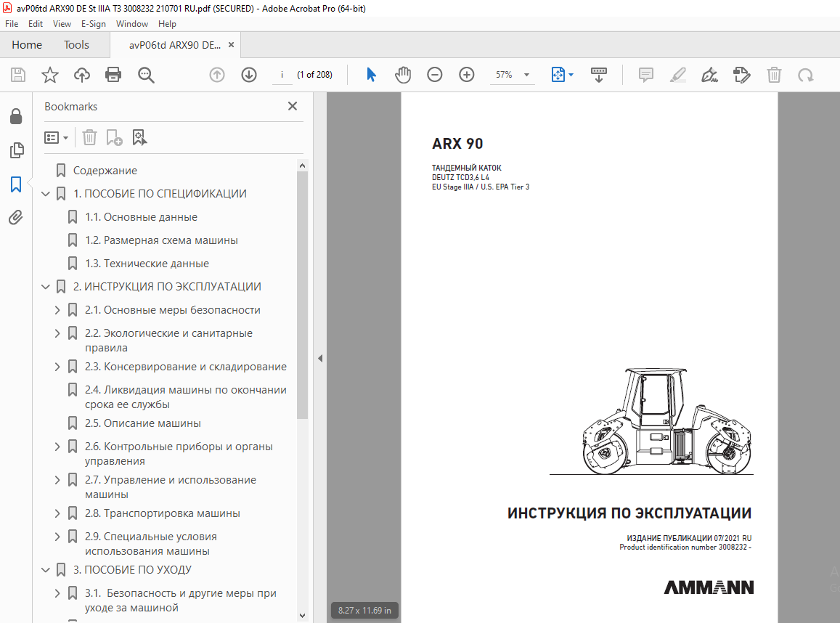Viewport: 840px width, 623px height.
Task: Open the E-Sign menu
Action: click(x=93, y=23)
